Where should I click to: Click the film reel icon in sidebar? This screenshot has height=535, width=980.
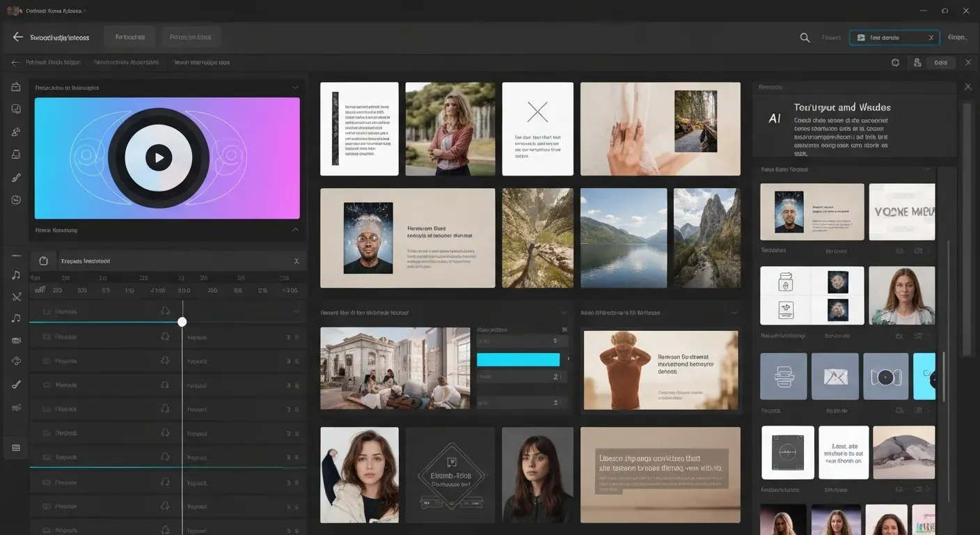(x=16, y=339)
